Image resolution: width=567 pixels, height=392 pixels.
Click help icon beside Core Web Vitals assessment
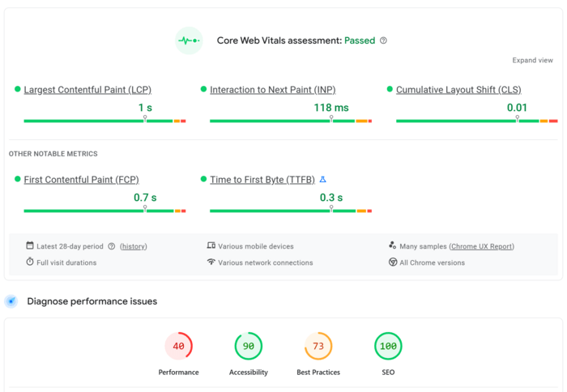tap(383, 40)
